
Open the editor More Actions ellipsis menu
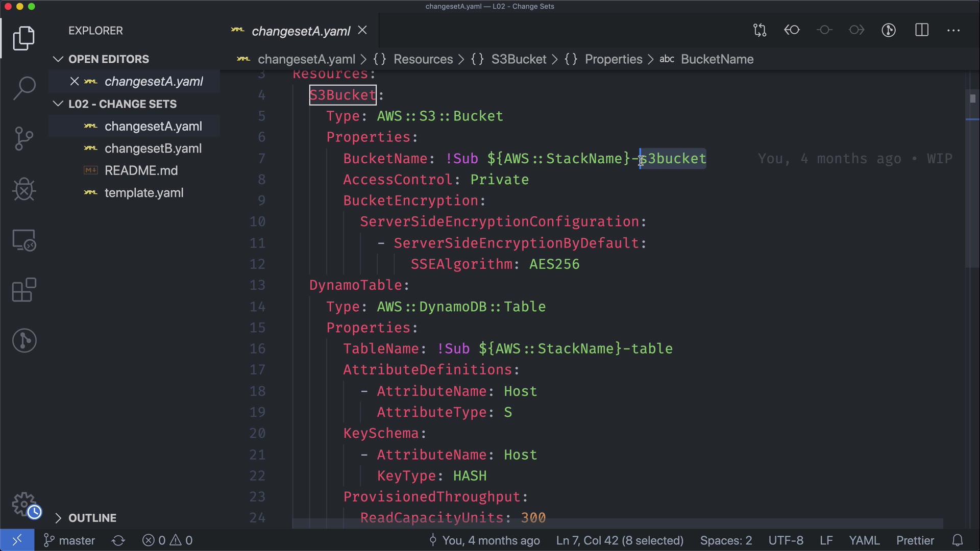(953, 30)
